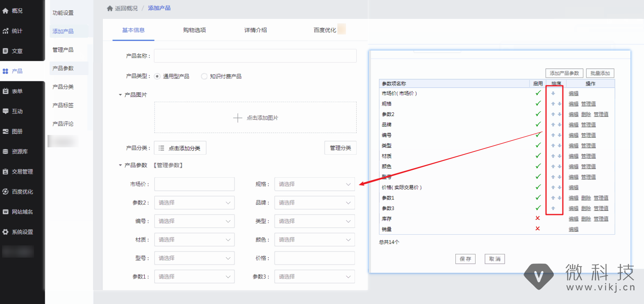Click the 表单 sidebar icon
Screen dimensions: 644x304
tap(5, 91)
